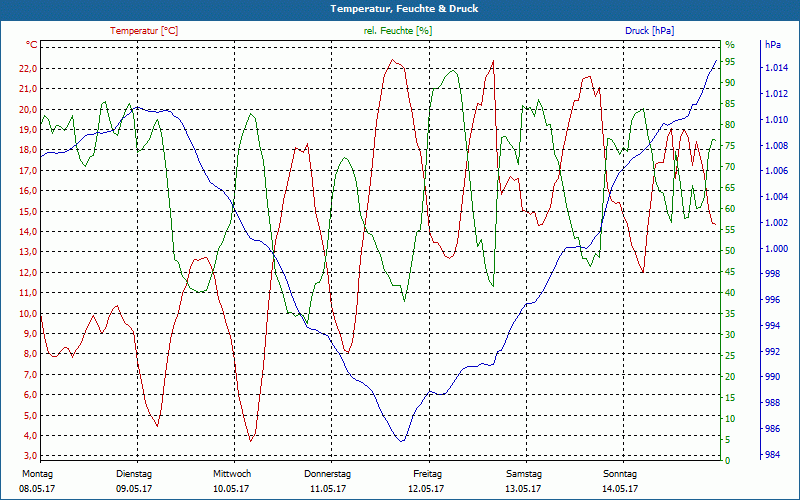Select the date '13.05.17'
This screenshot has width=800, height=500.
click(x=523, y=489)
